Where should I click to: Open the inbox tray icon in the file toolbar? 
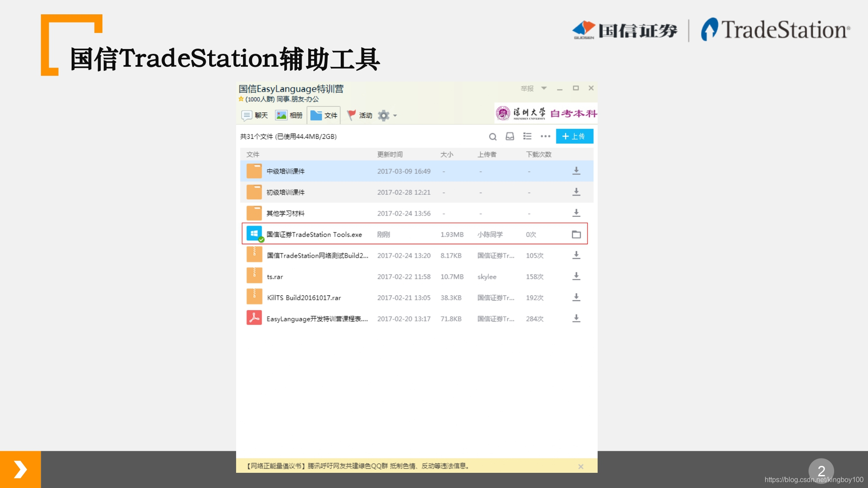(x=510, y=136)
